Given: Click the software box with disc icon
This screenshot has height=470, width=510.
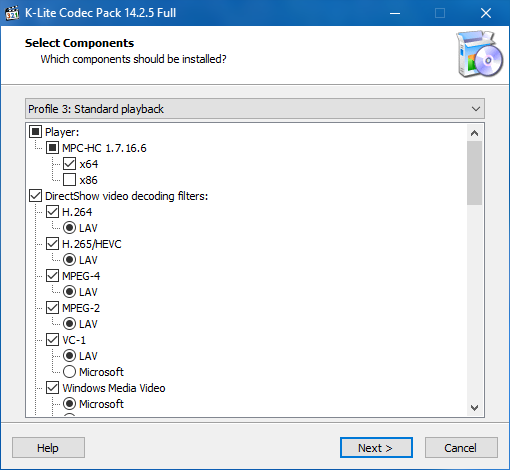Looking at the screenshot, I should [479, 54].
